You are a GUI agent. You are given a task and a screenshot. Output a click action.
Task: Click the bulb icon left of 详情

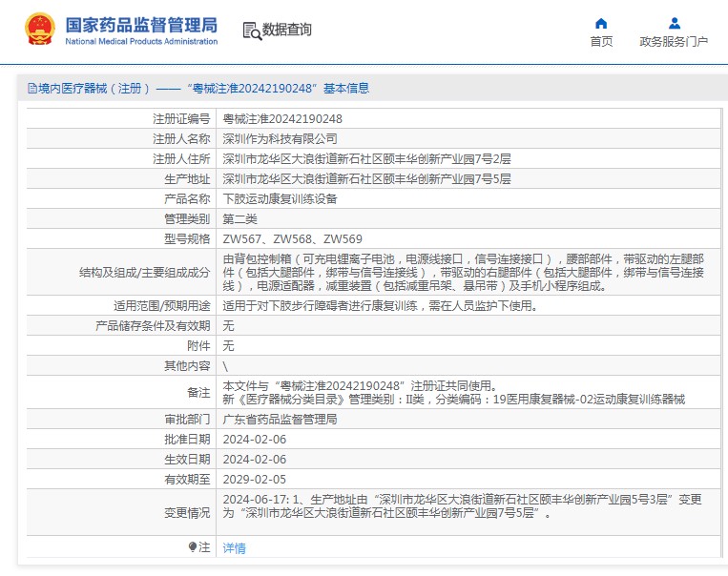click(x=194, y=547)
